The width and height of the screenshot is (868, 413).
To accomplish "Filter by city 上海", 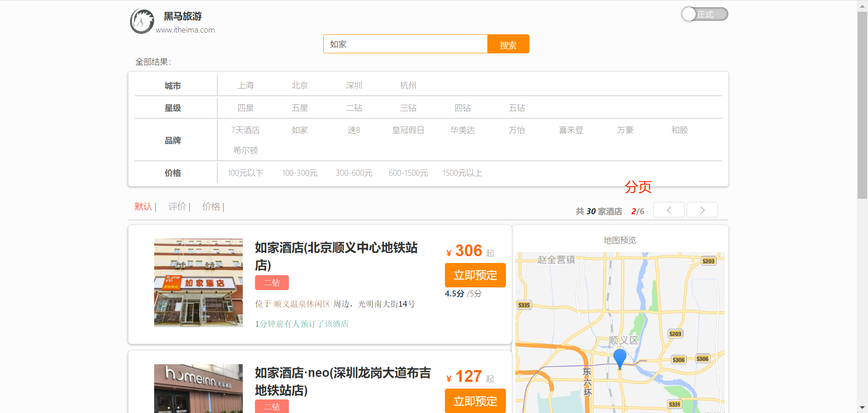I will [x=245, y=85].
